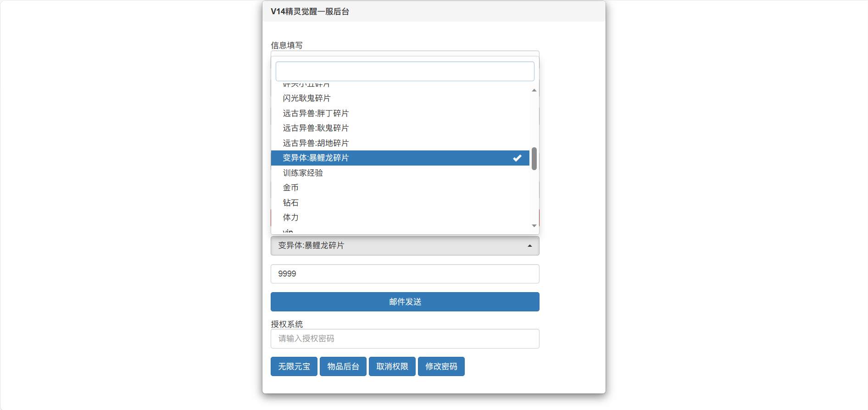Click the dropdown list scrollbar thumb
This screenshot has height=410, width=868.
(x=534, y=159)
